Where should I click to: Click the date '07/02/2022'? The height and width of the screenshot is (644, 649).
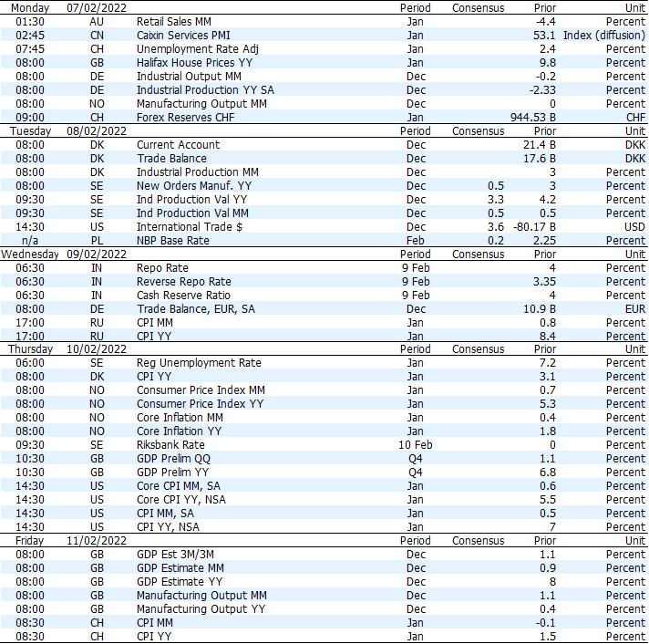97,8
